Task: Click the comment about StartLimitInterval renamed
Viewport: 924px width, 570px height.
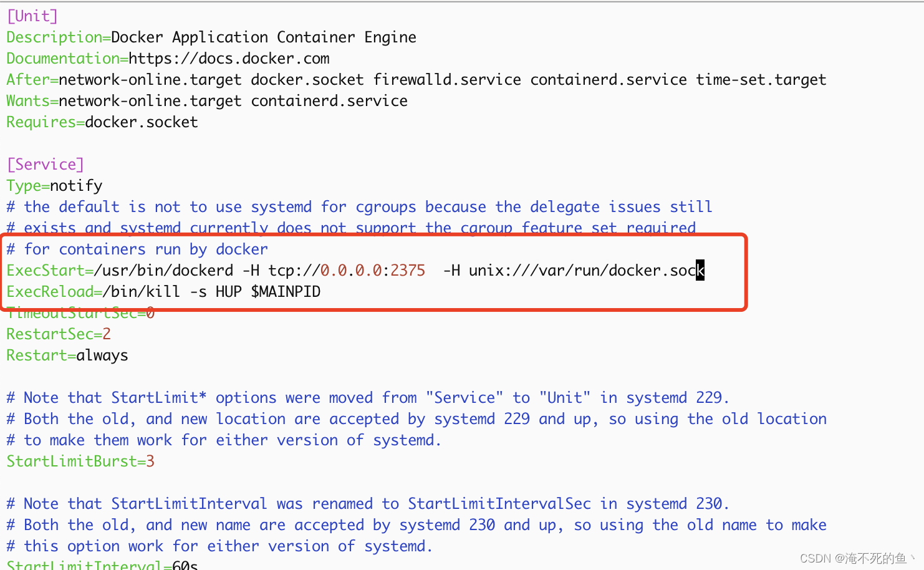Action: tap(368, 504)
